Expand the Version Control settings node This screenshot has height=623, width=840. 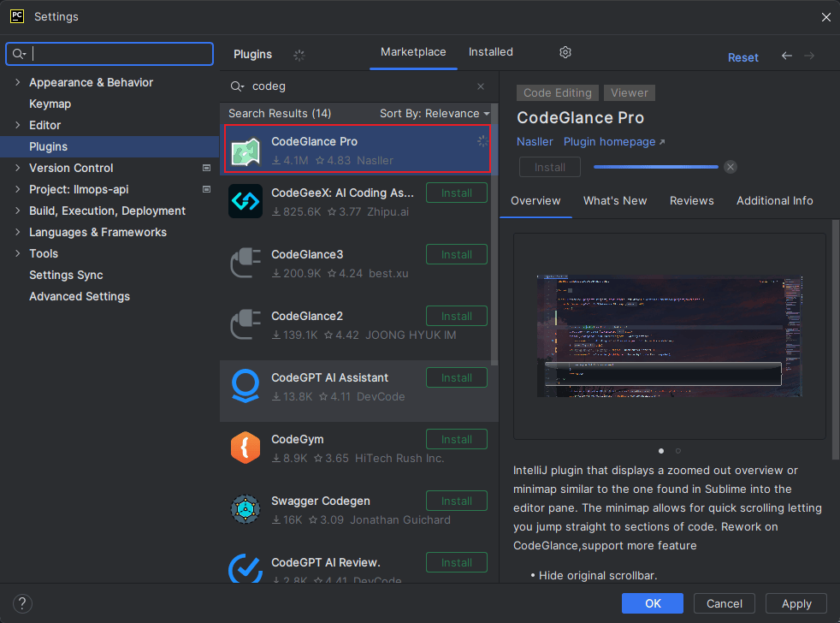[x=18, y=169]
